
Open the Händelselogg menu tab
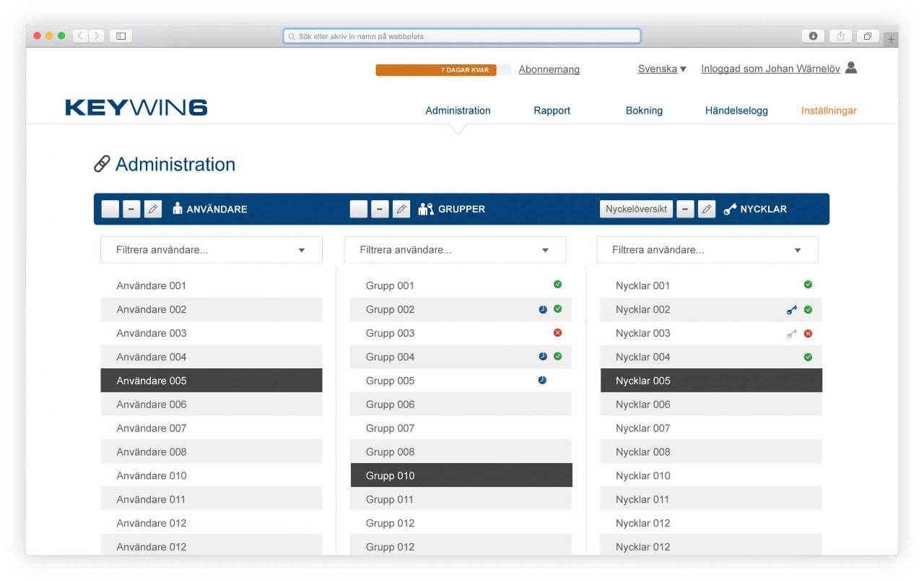pyautogui.click(x=736, y=111)
